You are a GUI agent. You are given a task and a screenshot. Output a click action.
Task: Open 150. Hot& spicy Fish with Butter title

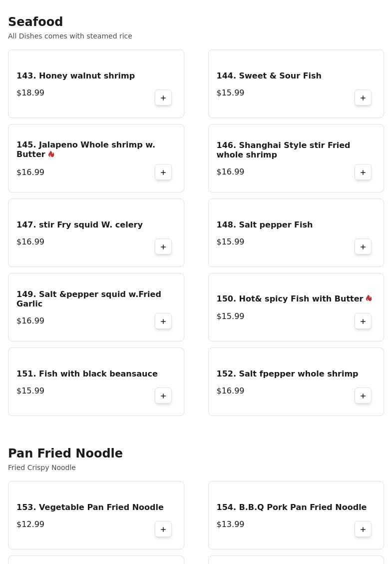point(290,299)
